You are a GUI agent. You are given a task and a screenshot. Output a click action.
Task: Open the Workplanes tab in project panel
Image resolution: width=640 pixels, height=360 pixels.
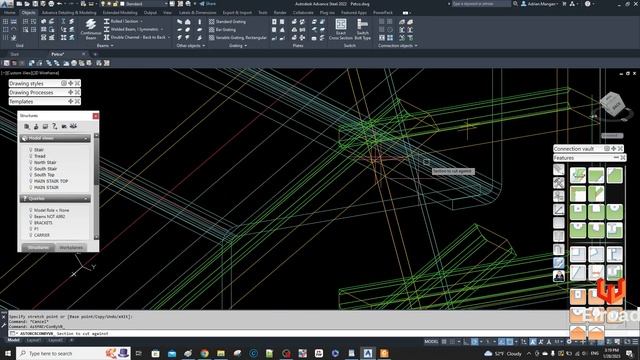[71, 247]
